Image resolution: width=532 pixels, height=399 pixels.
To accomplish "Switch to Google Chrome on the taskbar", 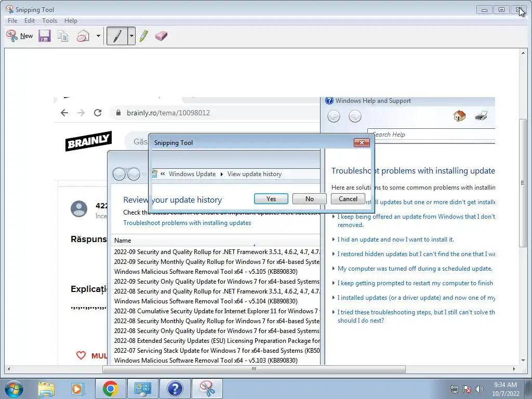I will [110, 389].
